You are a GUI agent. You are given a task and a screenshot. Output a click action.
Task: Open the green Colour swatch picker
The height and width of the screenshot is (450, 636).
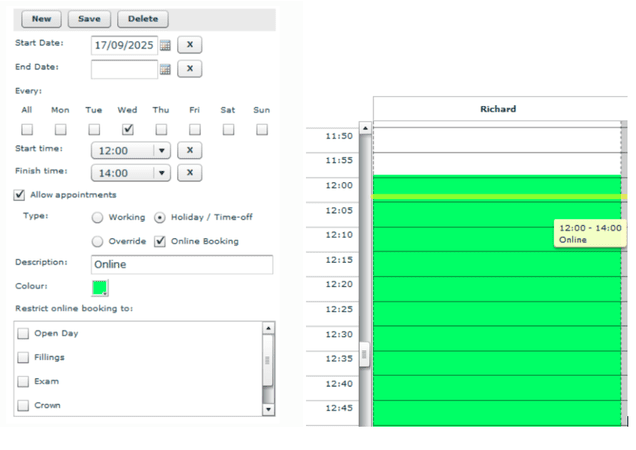pos(100,288)
